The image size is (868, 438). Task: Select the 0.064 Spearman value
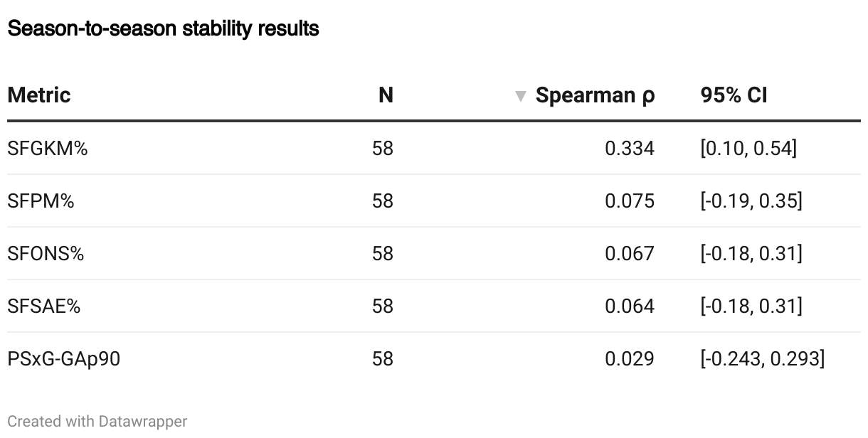(x=630, y=306)
